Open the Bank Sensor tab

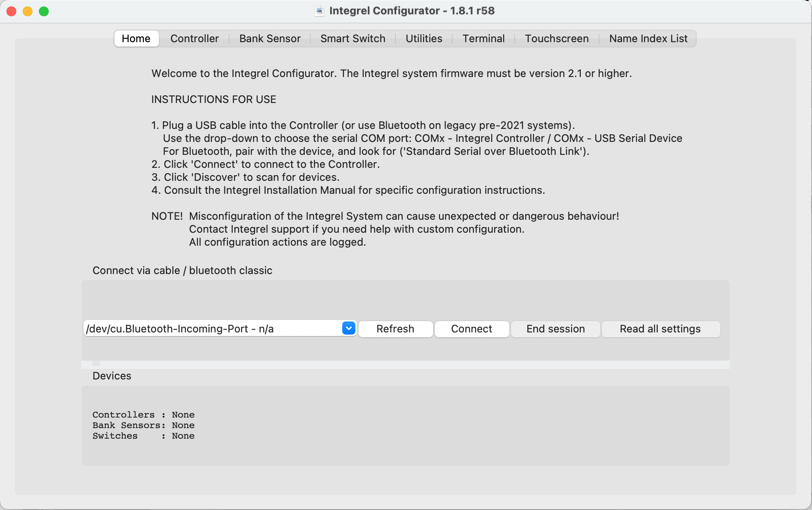click(x=270, y=39)
